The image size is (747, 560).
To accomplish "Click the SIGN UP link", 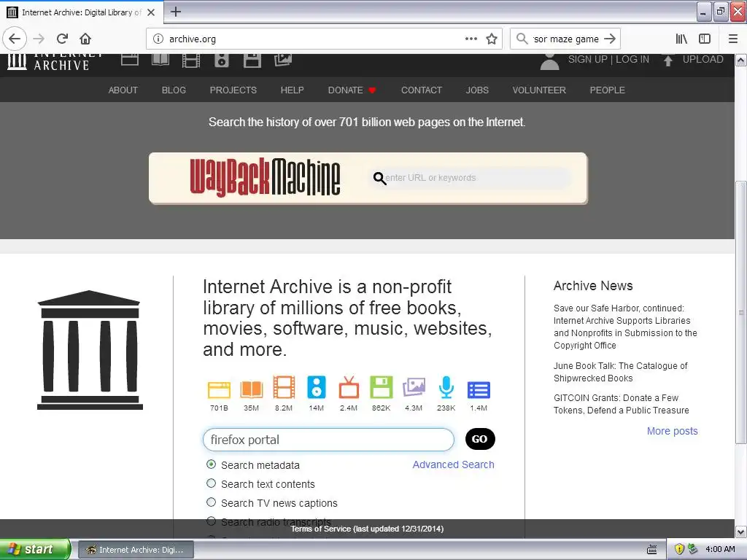I will (x=587, y=60).
